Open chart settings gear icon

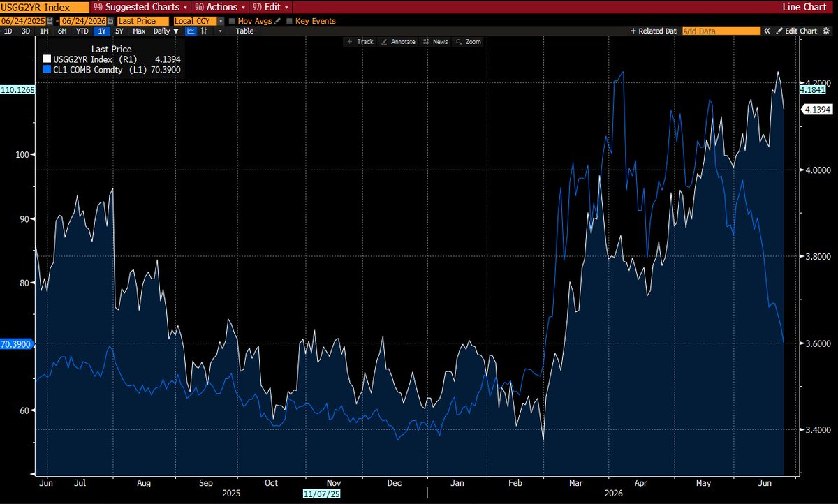pos(828,31)
